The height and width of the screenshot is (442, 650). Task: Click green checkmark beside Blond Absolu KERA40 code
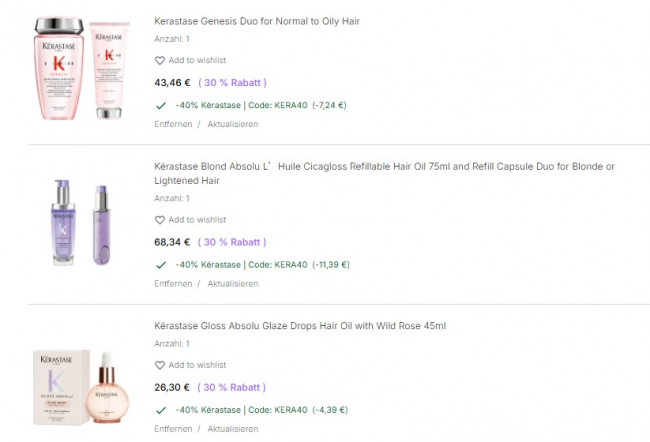[x=161, y=265]
